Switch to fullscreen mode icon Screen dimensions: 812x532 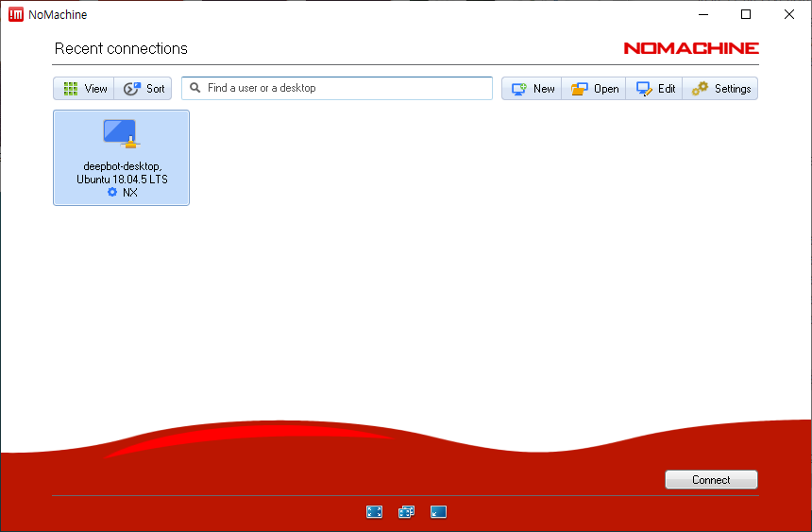(x=375, y=512)
